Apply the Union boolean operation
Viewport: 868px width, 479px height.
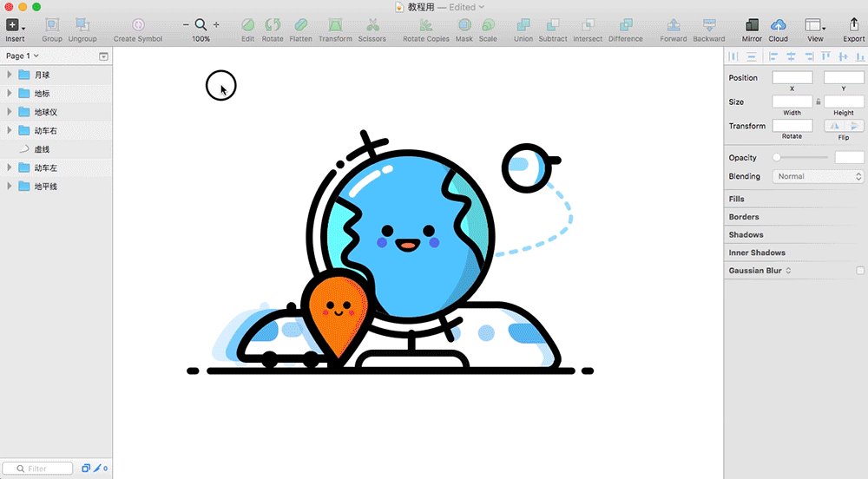[x=523, y=25]
